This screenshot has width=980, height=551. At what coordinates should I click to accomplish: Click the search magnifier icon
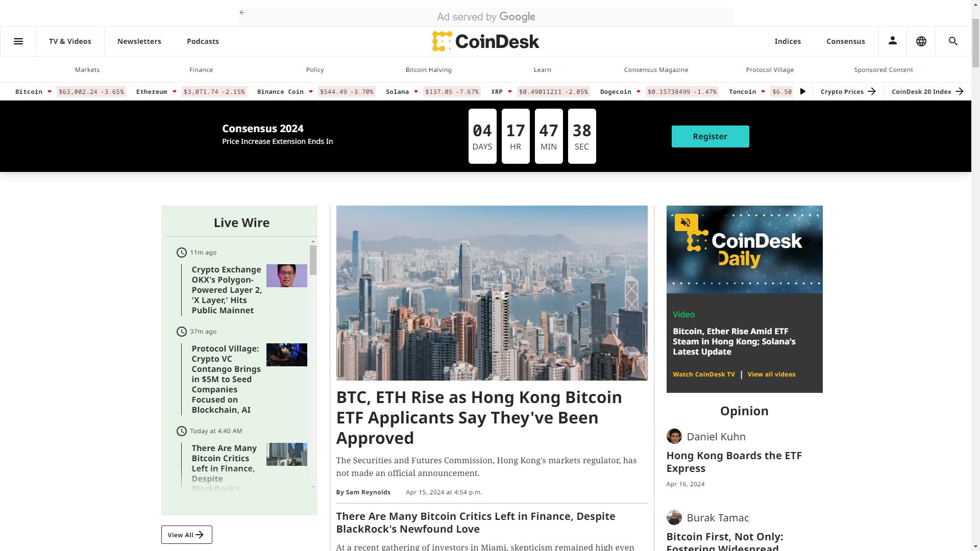click(x=953, y=41)
